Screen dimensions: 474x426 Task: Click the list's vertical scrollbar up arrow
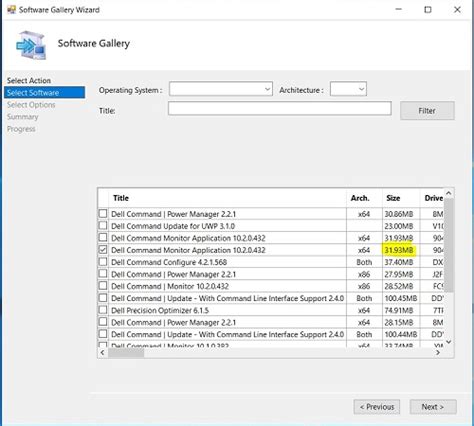(x=449, y=193)
